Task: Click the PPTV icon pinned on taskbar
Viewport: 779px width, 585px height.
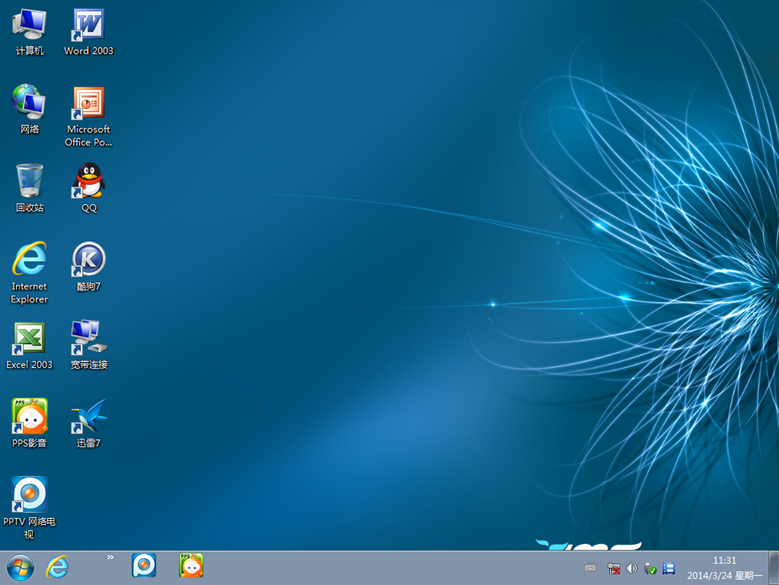Action: pos(144,566)
